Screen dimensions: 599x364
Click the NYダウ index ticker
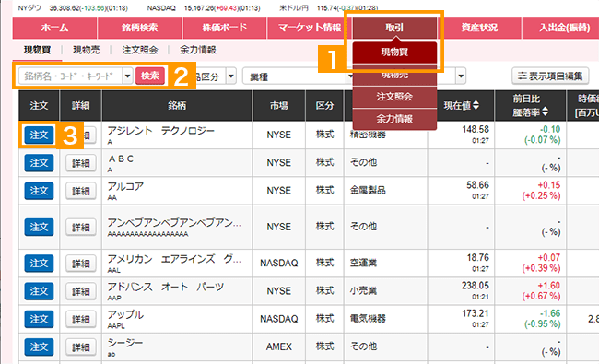pos(73,8)
